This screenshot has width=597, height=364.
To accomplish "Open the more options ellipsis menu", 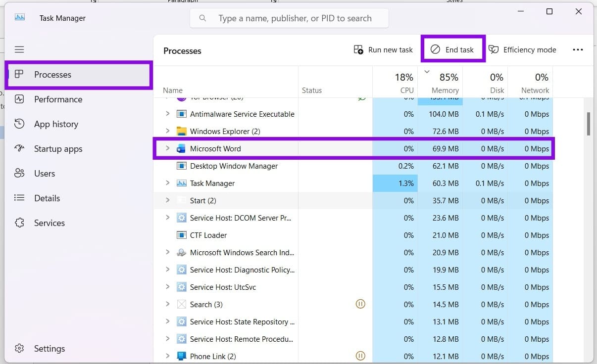I will 578,49.
